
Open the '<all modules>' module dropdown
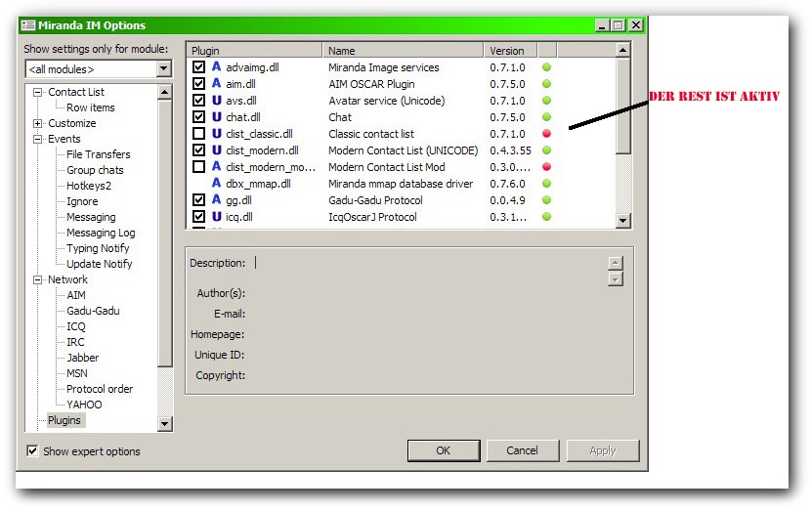coord(163,68)
